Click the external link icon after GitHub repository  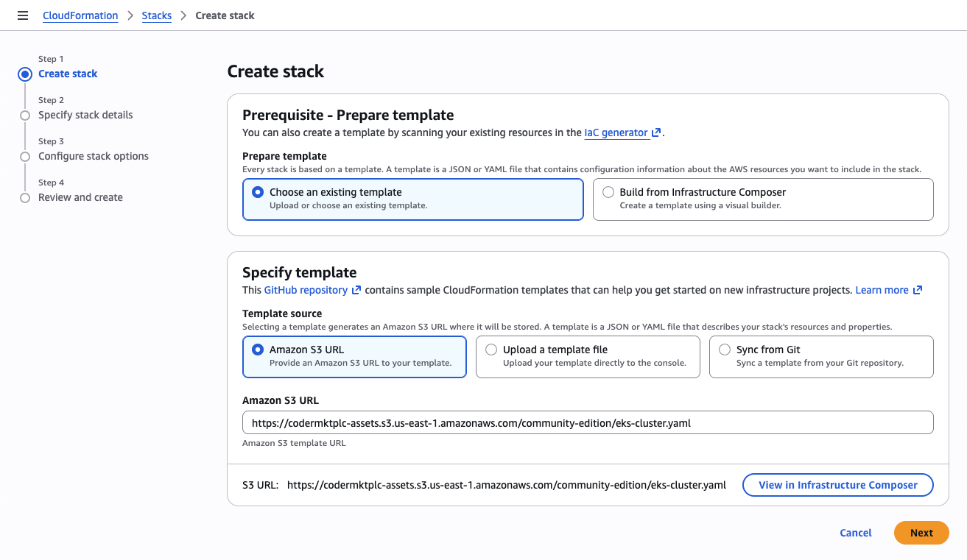click(x=356, y=289)
